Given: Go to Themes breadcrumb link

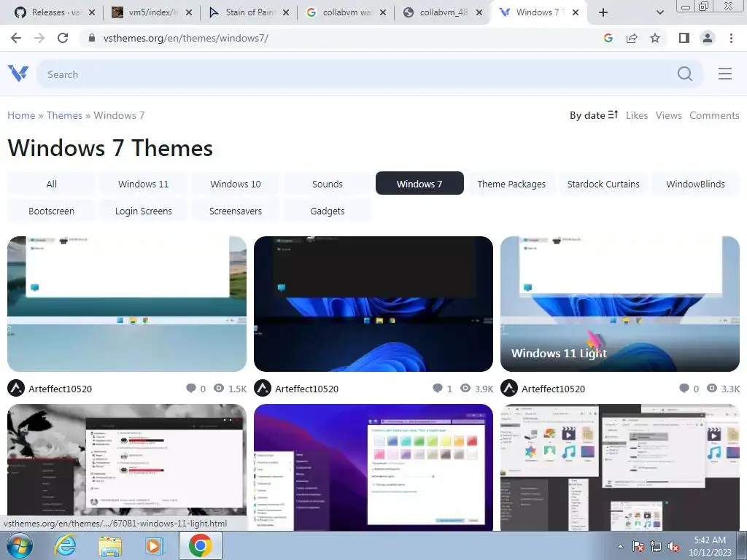Looking at the screenshot, I should click(x=64, y=115).
